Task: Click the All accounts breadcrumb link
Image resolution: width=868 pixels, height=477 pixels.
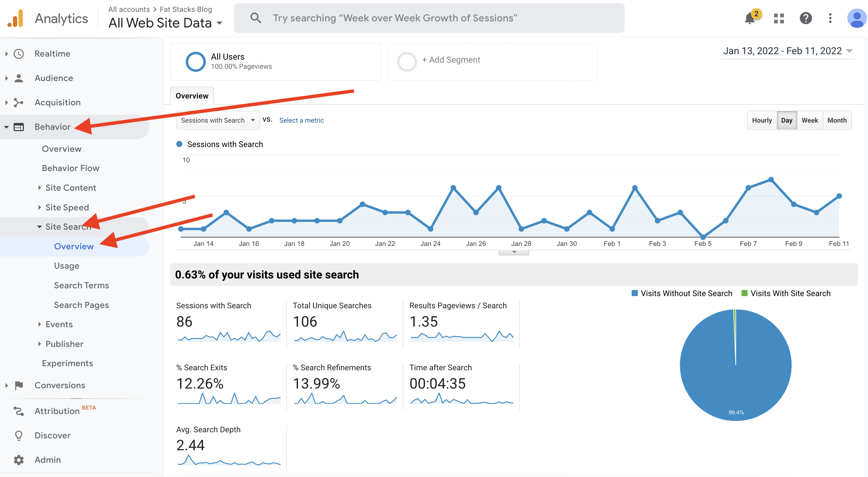Action: [129, 9]
